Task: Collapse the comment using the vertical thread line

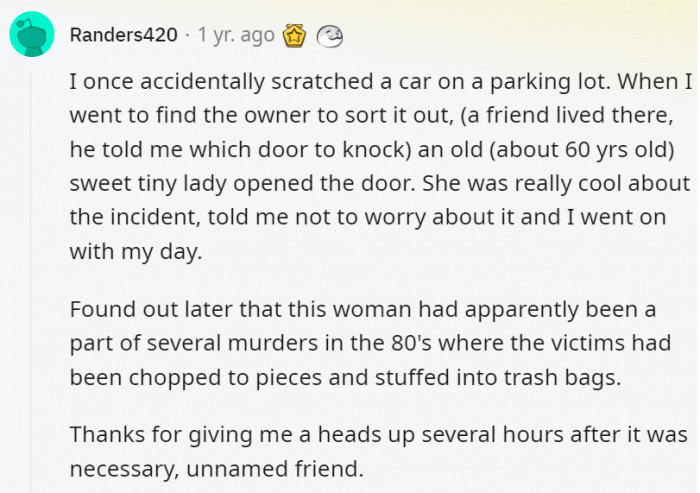Action: pyautogui.click(x=31, y=281)
